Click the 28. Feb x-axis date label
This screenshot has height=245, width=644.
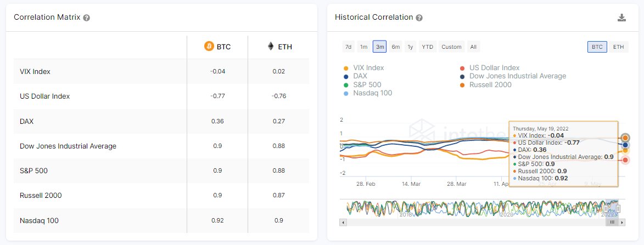tap(365, 184)
